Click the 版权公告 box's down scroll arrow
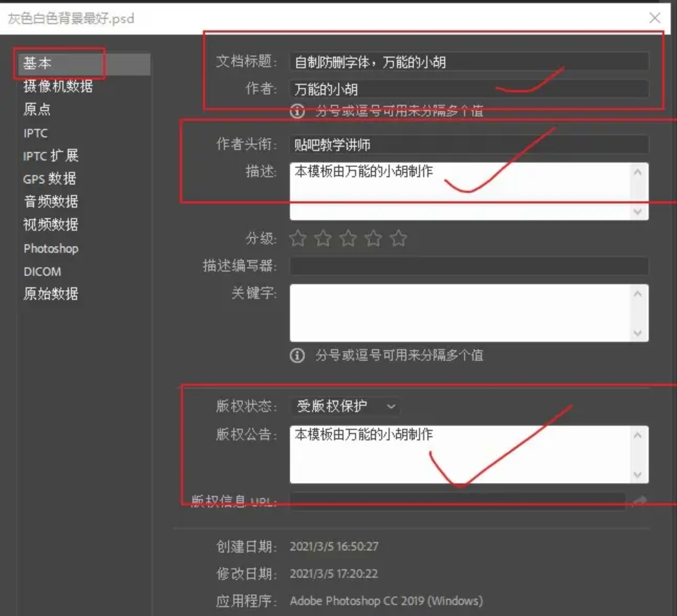This screenshot has width=677, height=616. 638,474
